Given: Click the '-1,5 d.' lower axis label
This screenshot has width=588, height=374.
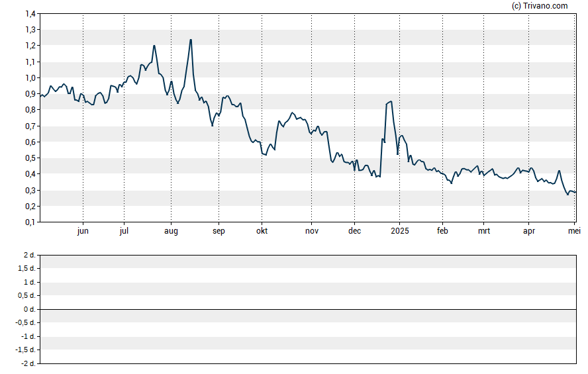Looking at the screenshot, I should coord(26,350).
